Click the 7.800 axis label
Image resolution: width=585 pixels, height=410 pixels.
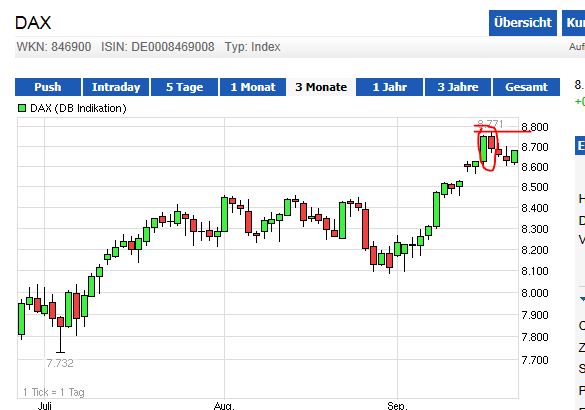535,337
